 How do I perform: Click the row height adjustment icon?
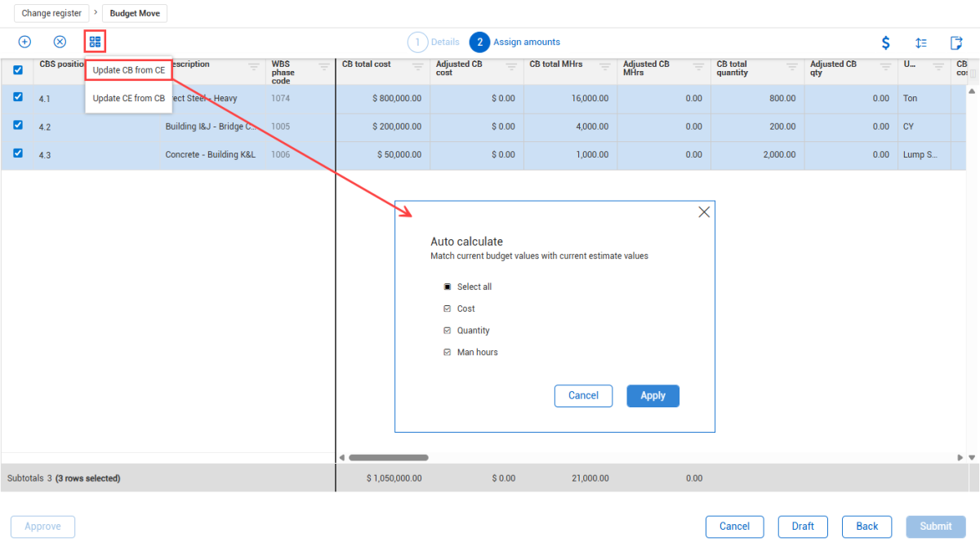pyautogui.click(x=920, y=42)
